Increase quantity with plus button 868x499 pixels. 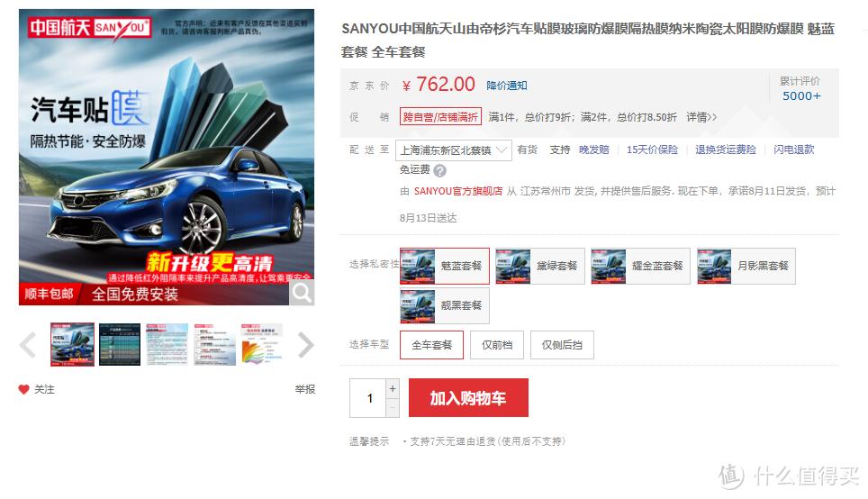tap(393, 388)
